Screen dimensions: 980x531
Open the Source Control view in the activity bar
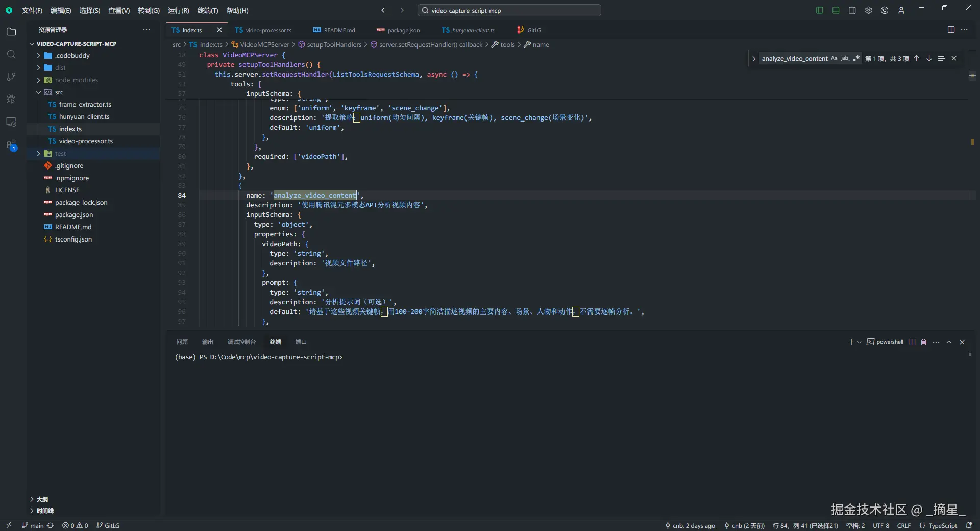point(11,77)
